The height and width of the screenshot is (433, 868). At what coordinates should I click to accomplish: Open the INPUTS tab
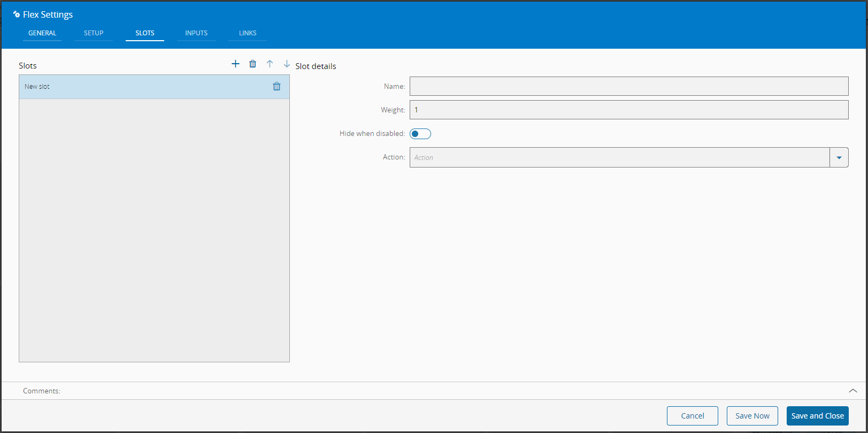point(196,33)
